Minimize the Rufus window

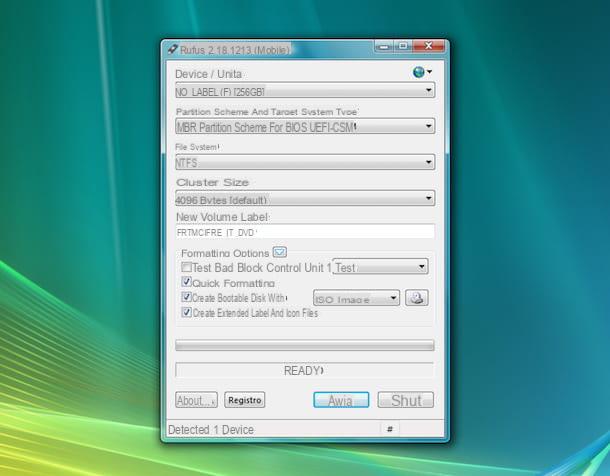383,47
